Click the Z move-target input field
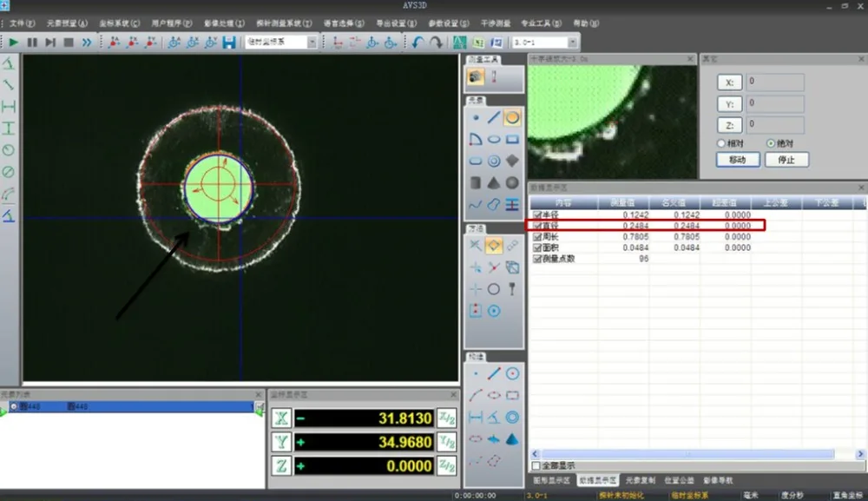The width and height of the screenshot is (868, 501). coord(775,124)
